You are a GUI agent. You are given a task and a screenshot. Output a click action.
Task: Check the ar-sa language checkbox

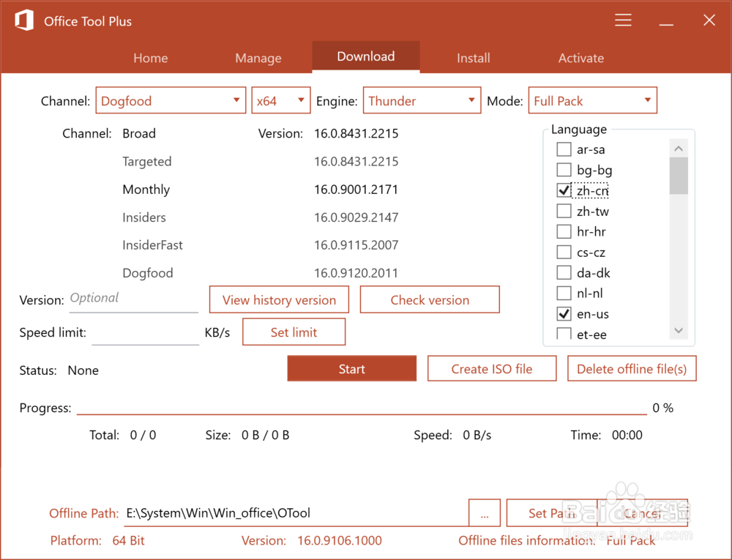coord(564,149)
